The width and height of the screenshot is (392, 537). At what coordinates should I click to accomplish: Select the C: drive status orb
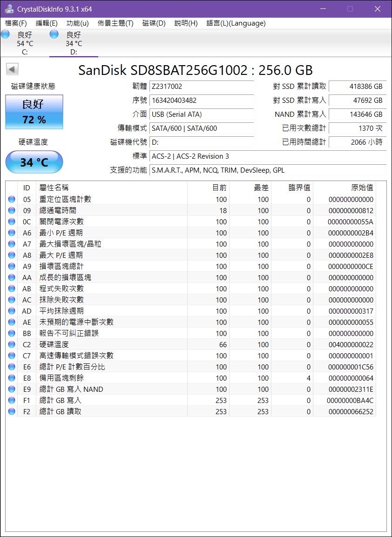(x=6, y=34)
